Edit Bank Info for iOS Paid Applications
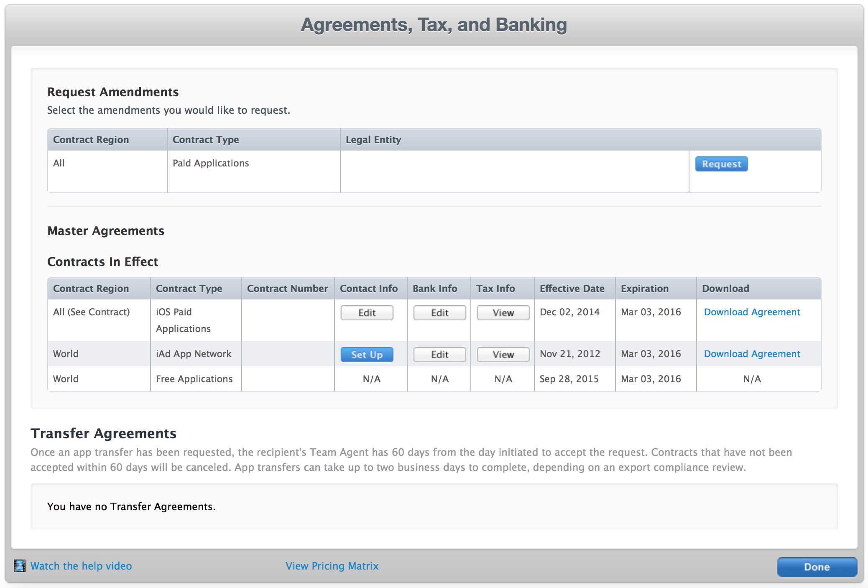Screen dimensions: 868x588 pos(439,313)
